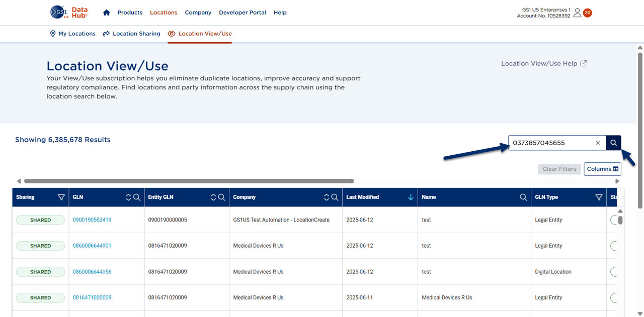Toggle status switch for GLN 0900190553419
This screenshot has height=317, width=644.
point(614,220)
